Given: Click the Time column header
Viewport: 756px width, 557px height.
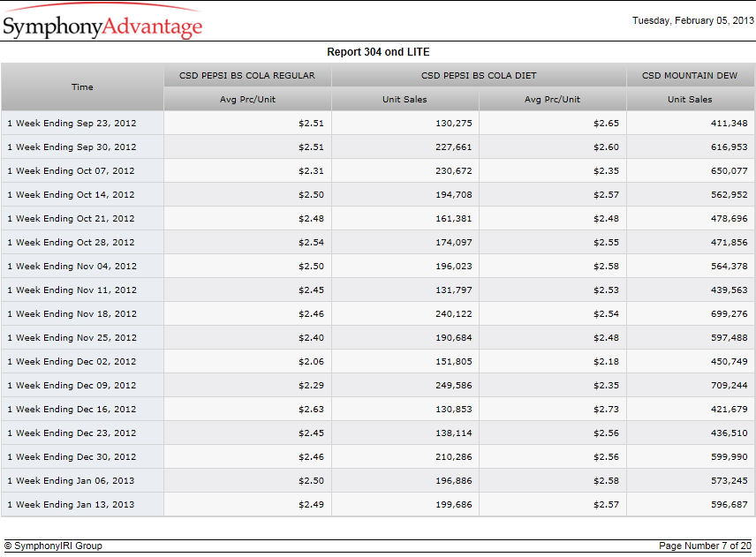Looking at the screenshot, I should point(82,87).
